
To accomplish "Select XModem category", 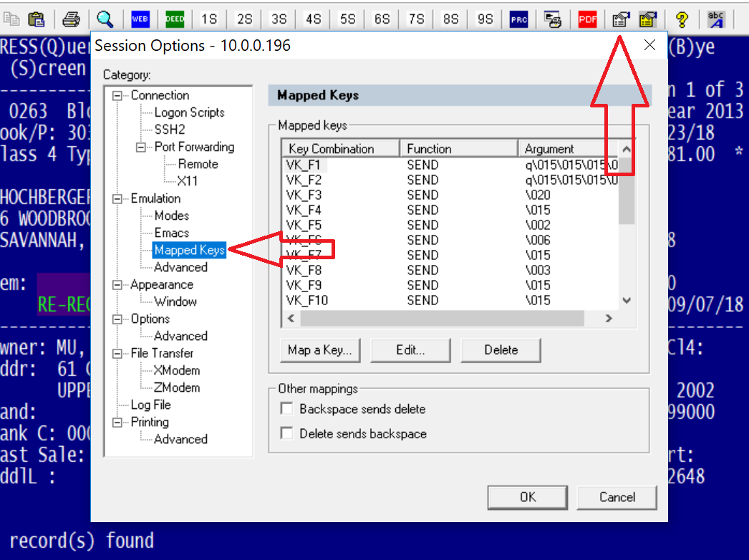I will pyautogui.click(x=177, y=370).
